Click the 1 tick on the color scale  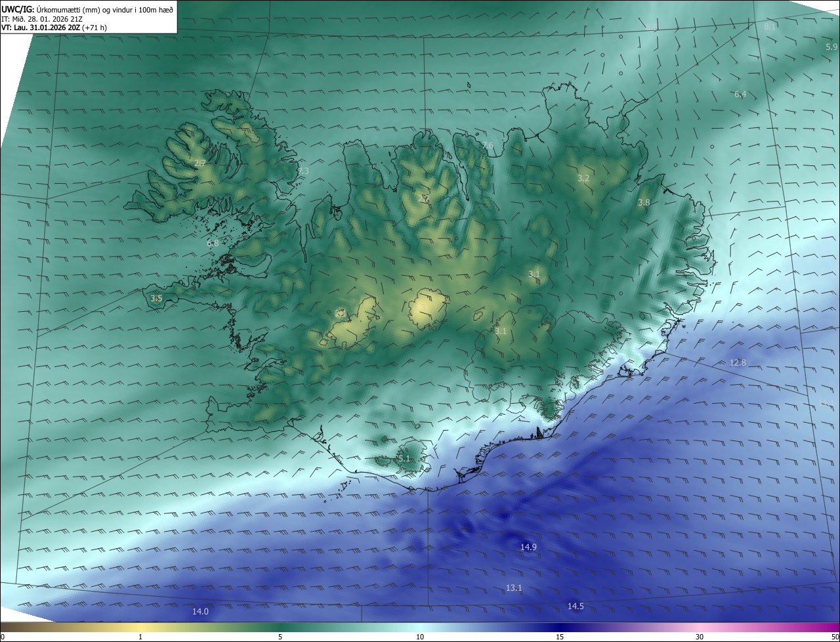coord(140,637)
